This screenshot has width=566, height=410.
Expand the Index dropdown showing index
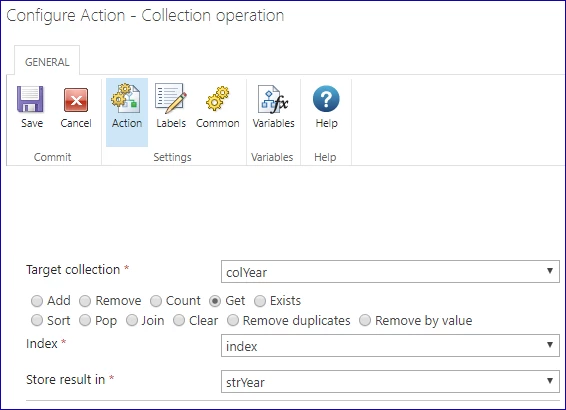pyautogui.click(x=390, y=345)
